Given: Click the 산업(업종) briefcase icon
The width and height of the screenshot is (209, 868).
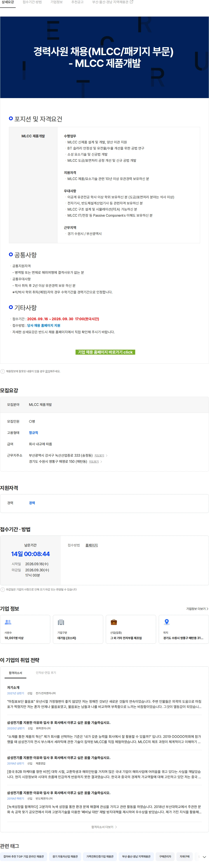Looking at the screenshot, I should pyautogui.click(x=114, y=622).
